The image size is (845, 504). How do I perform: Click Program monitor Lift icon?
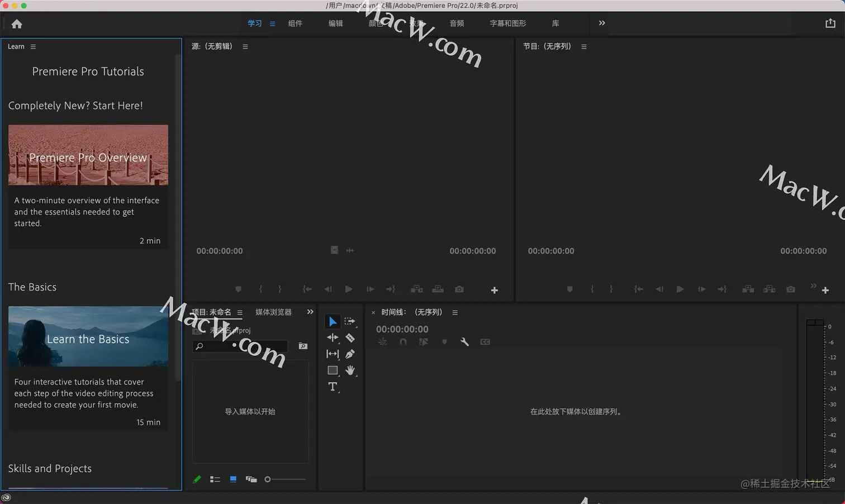click(748, 289)
